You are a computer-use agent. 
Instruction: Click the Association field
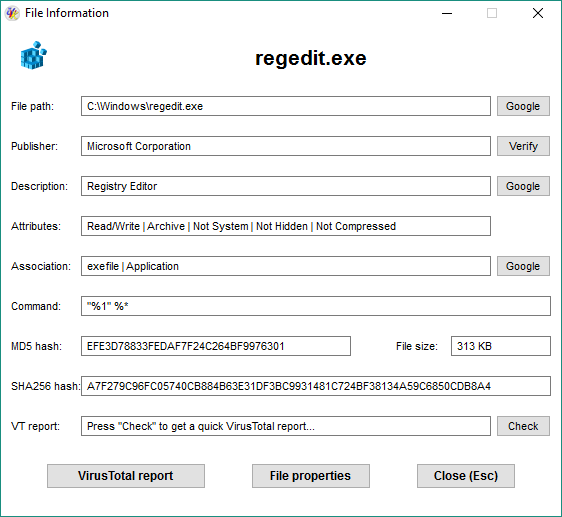pos(286,266)
